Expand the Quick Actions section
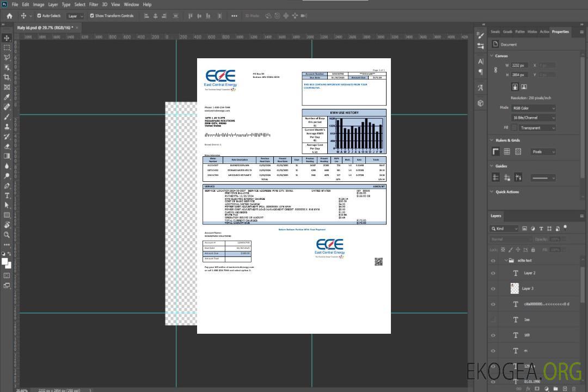588x392 pixels. pyautogui.click(x=492, y=192)
